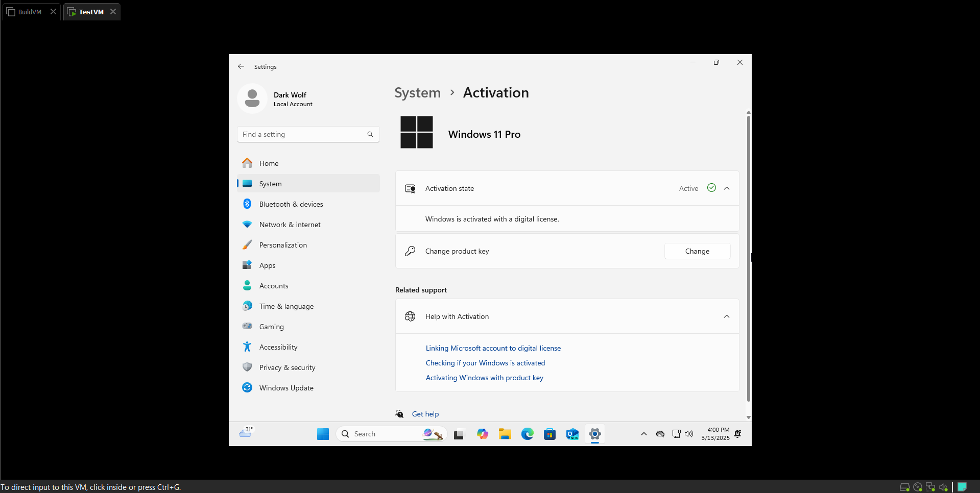The height and width of the screenshot is (493, 980).
Task: Open Activating Windows with product key link
Action: pyautogui.click(x=485, y=378)
